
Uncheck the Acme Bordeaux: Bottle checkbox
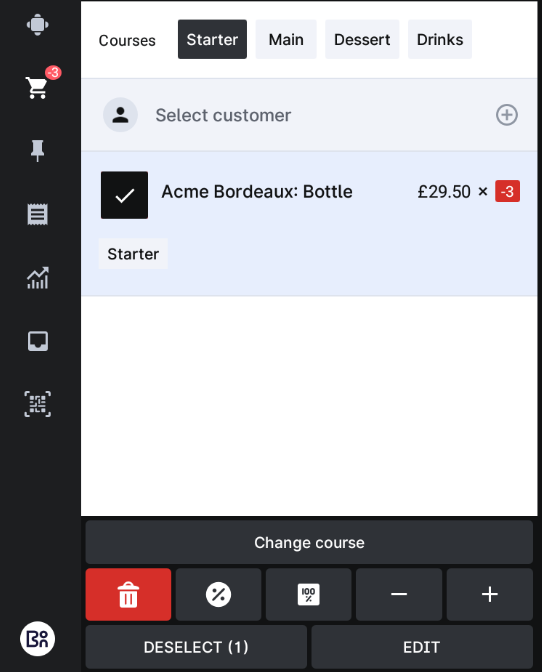tap(124, 195)
